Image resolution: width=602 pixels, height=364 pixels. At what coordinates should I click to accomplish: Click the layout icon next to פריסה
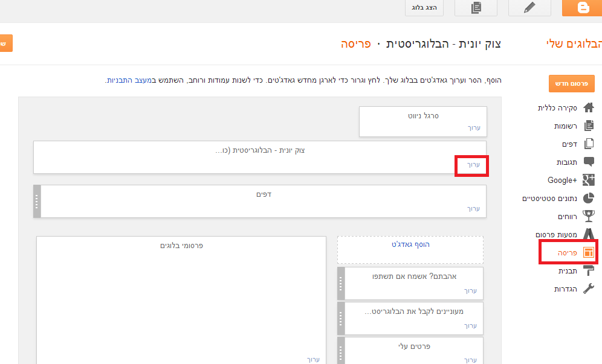pos(589,252)
